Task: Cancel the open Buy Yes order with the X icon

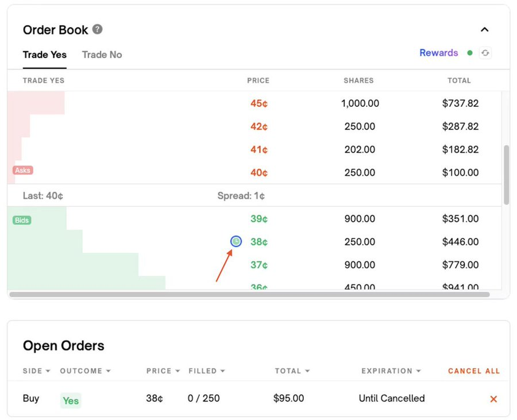Action: 493,399
